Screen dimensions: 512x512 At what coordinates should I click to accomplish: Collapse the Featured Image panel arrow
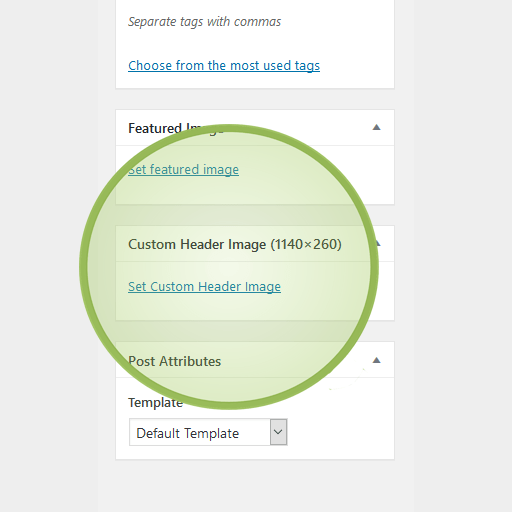(376, 127)
